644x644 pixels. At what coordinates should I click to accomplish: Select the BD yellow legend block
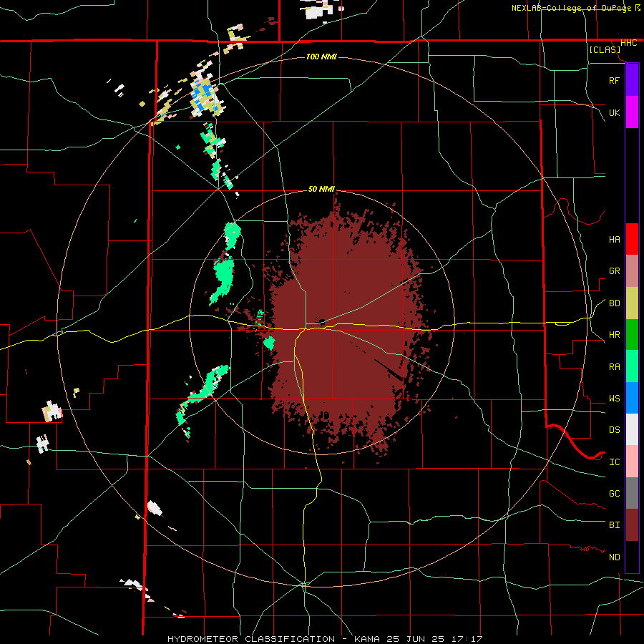[632, 303]
